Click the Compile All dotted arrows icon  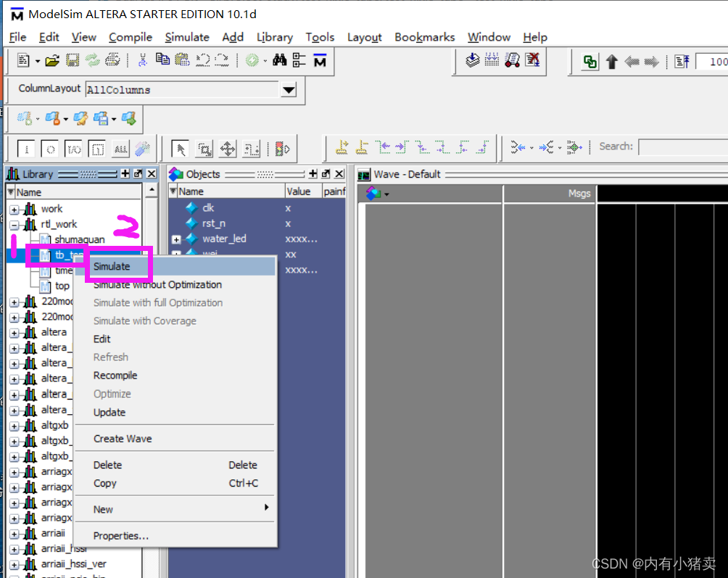[492, 60]
